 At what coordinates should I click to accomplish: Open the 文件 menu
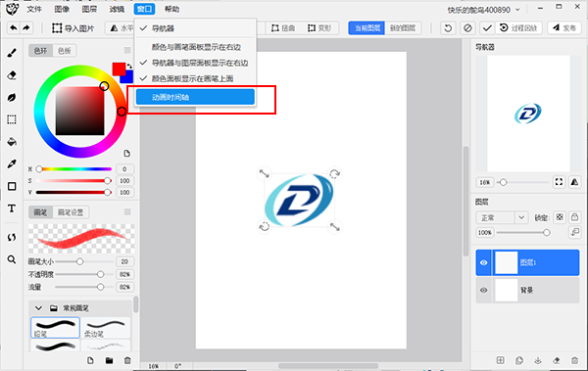coord(34,9)
